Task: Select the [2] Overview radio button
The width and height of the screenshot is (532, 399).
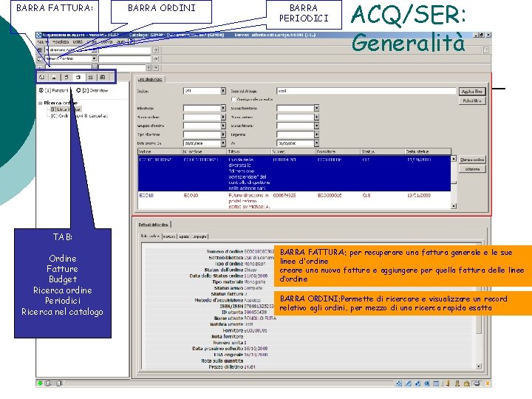Action: pyautogui.click(x=78, y=90)
